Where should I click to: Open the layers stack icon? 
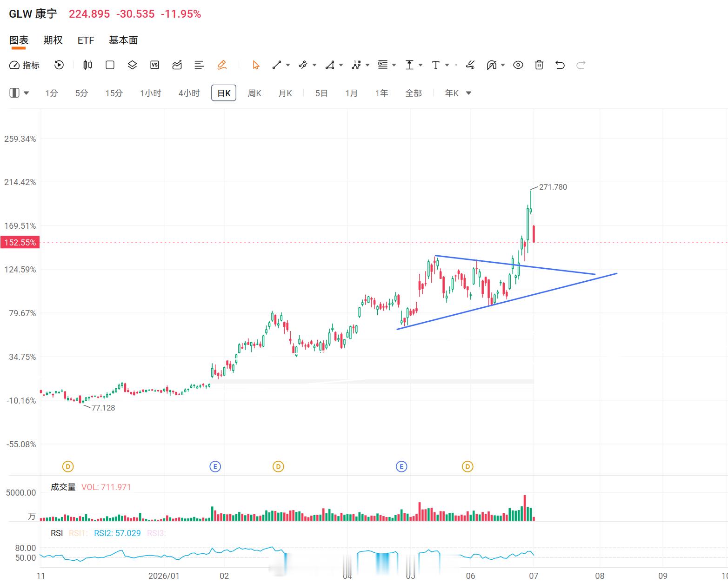coord(132,65)
